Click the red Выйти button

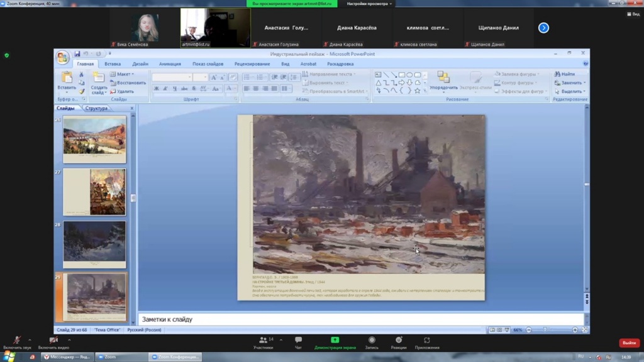click(x=629, y=343)
